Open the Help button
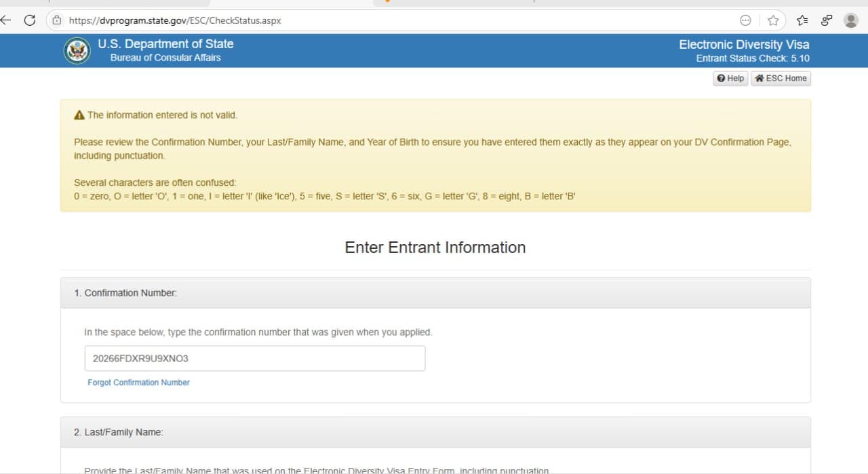The height and width of the screenshot is (474, 868). click(x=730, y=79)
